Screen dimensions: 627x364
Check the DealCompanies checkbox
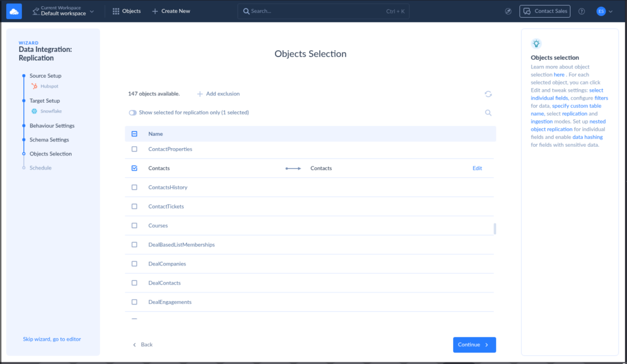pyautogui.click(x=135, y=264)
